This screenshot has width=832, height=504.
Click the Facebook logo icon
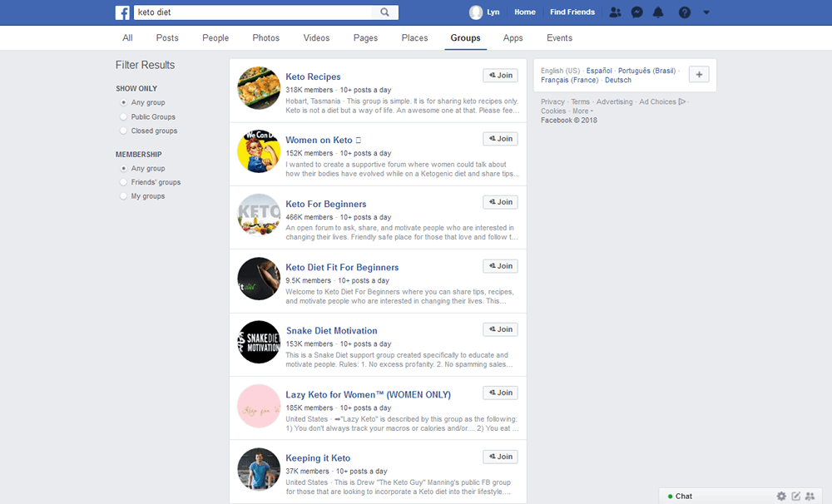tap(122, 12)
